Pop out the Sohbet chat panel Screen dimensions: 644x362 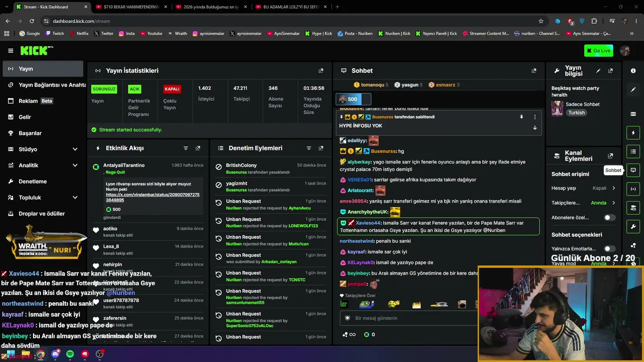tap(534, 71)
